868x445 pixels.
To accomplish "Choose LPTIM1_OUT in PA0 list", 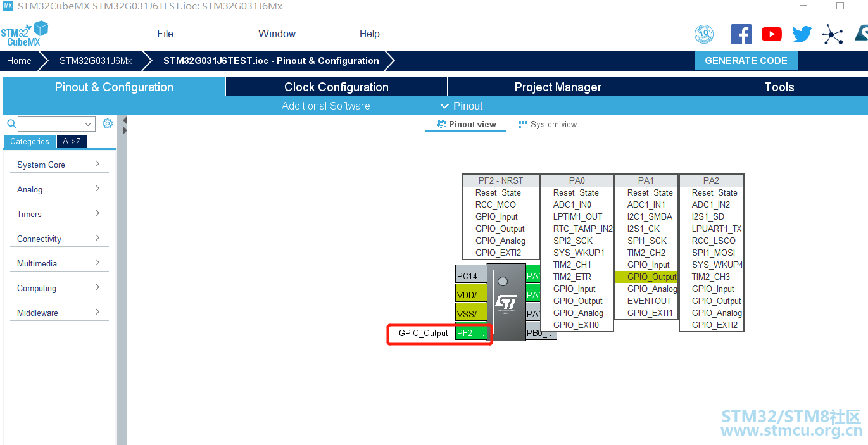I will tap(577, 216).
